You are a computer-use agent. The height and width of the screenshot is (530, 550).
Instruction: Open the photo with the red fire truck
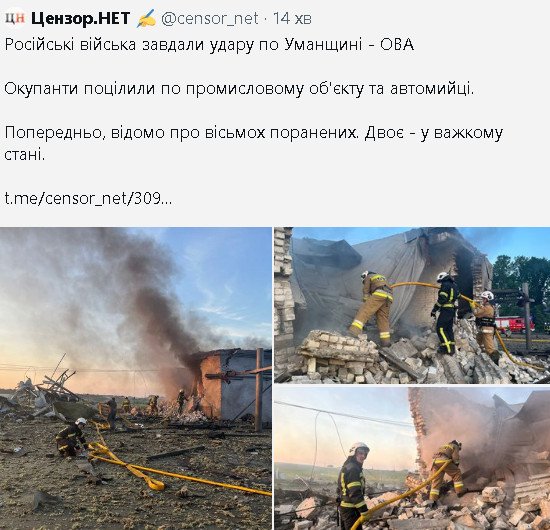click(412, 305)
